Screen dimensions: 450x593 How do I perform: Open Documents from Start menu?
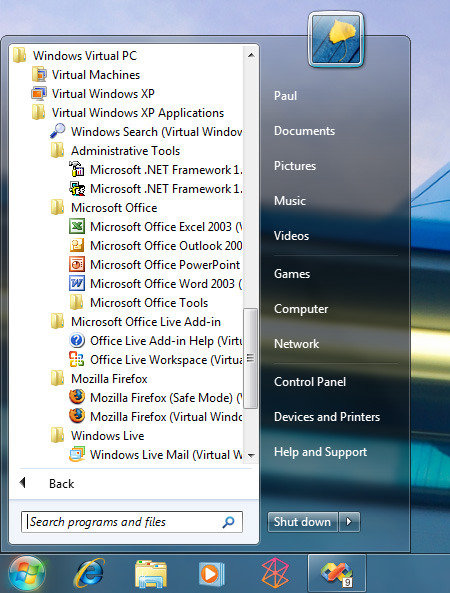click(304, 131)
